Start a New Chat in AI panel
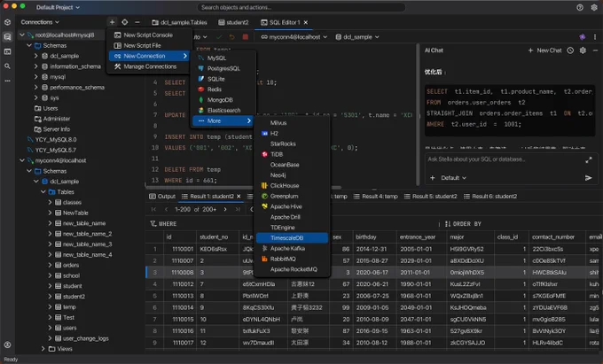The height and width of the screenshot is (364, 603). [x=544, y=50]
